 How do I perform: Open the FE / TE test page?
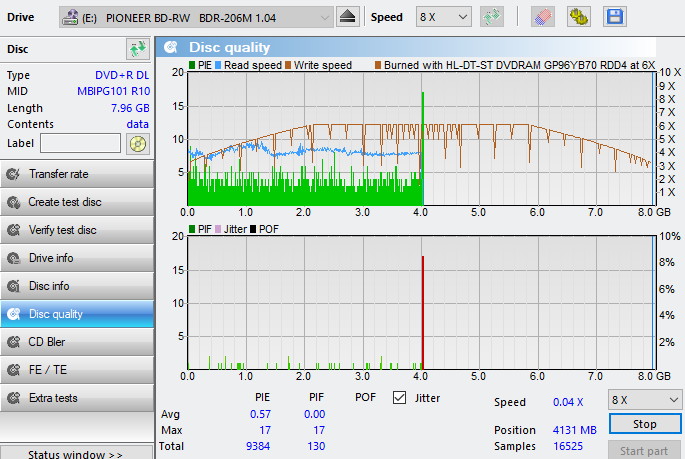(x=77, y=370)
